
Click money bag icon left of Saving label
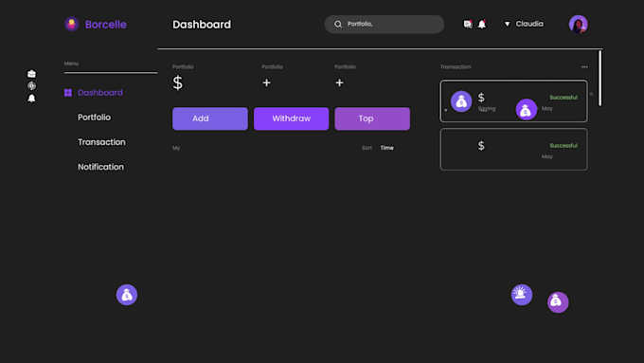461,101
